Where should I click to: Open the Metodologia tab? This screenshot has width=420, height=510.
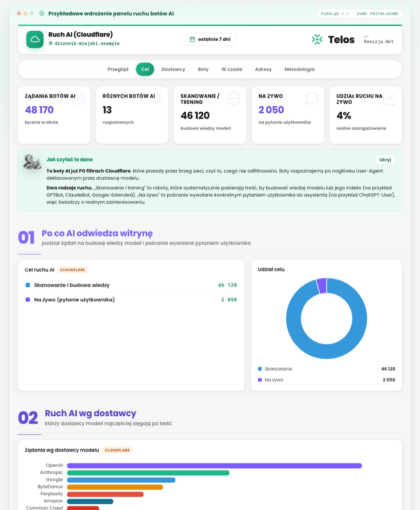(299, 69)
